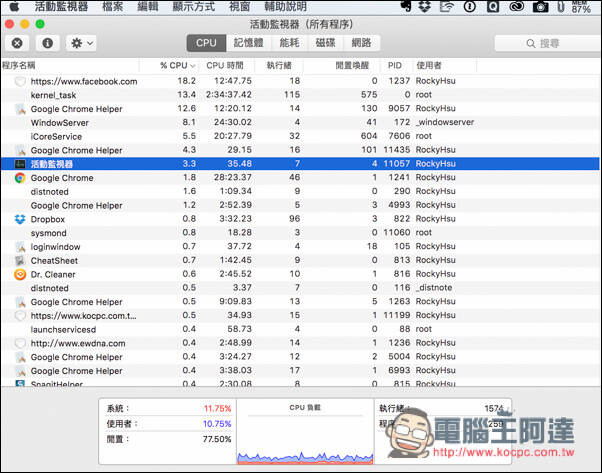Select the https://www.facebook.com process row
Image resolution: width=602 pixels, height=473 pixels.
click(x=300, y=81)
